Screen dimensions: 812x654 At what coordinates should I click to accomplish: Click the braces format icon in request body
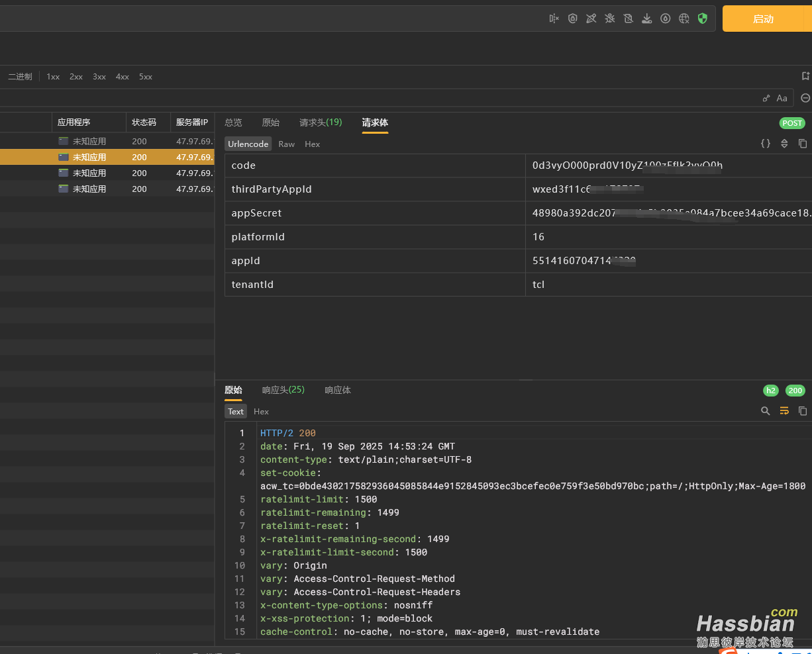(x=766, y=144)
